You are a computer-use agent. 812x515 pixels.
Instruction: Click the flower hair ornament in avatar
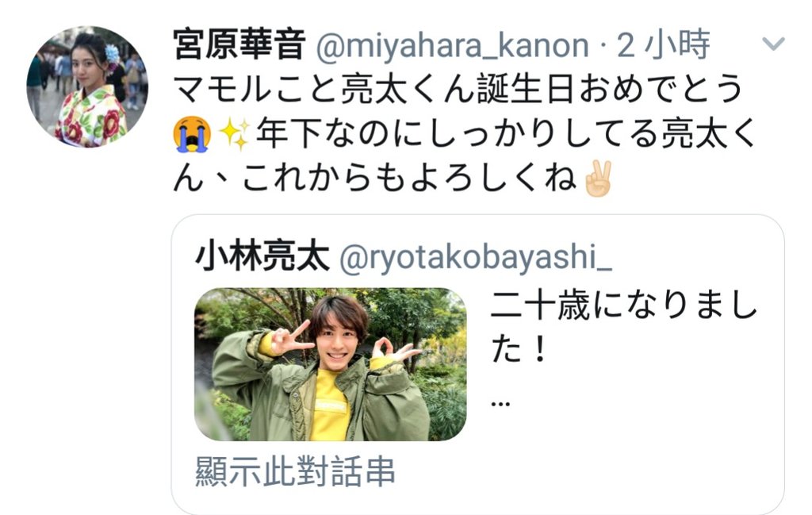(x=111, y=55)
